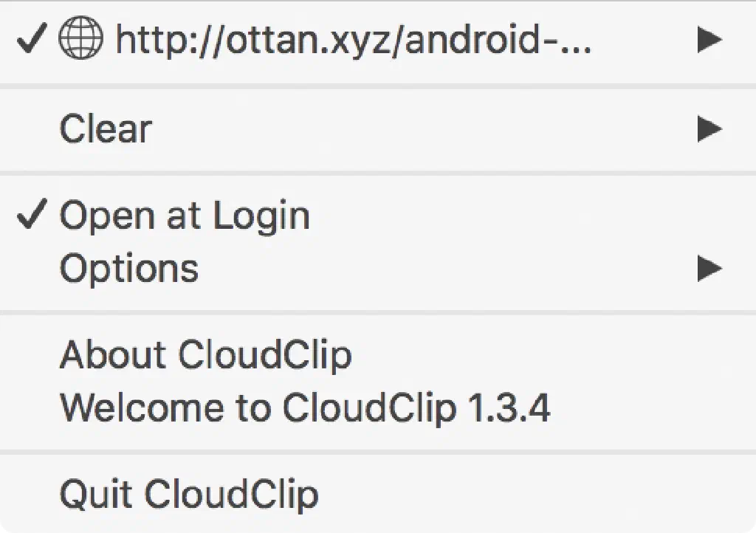Toggle the Open at Login checkmark

[x=32, y=216]
